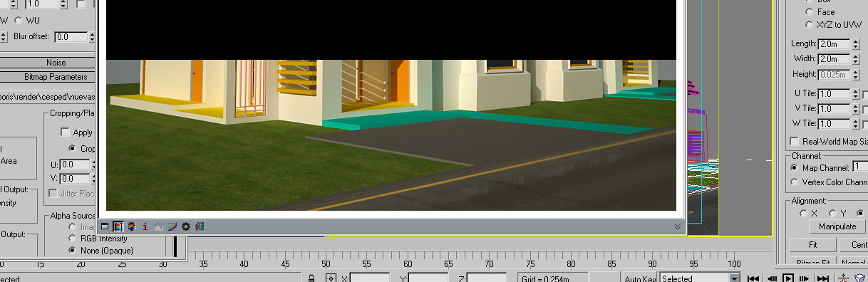The height and width of the screenshot is (282, 868).
Task: Select X alignment axis radio button
Action: [x=804, y=213]
